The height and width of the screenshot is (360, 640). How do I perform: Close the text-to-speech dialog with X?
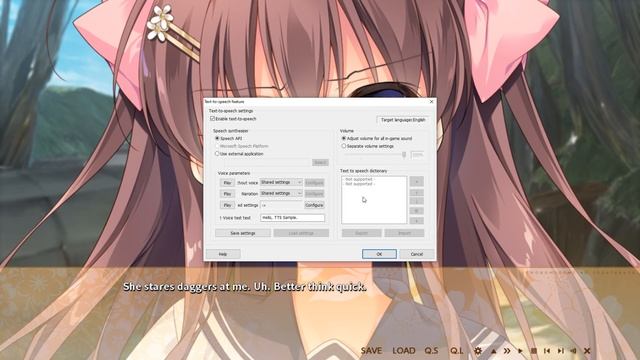point(431,102)
